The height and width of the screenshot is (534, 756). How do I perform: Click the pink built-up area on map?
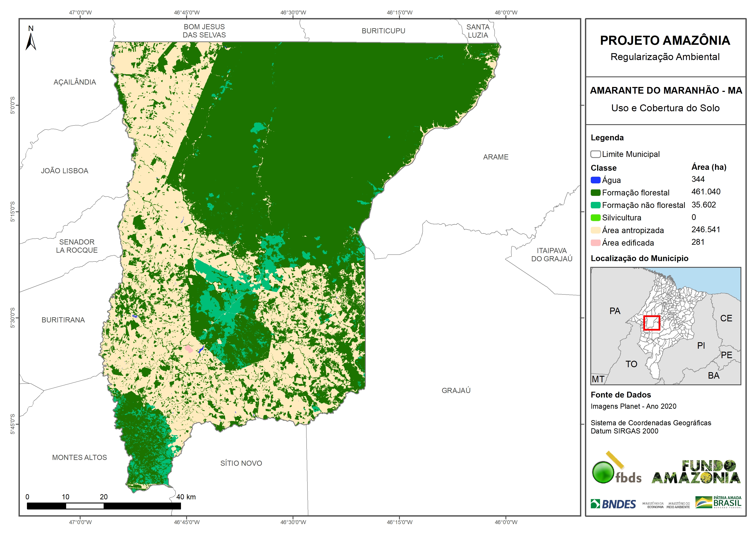point(189,348)
